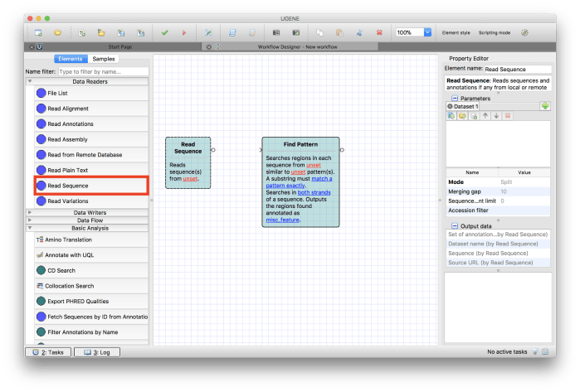Image resolution: width=580 pixels, height=392 pixels.
Task: Click the misc.feature link in Find Pattern
Action: (283, 220)
